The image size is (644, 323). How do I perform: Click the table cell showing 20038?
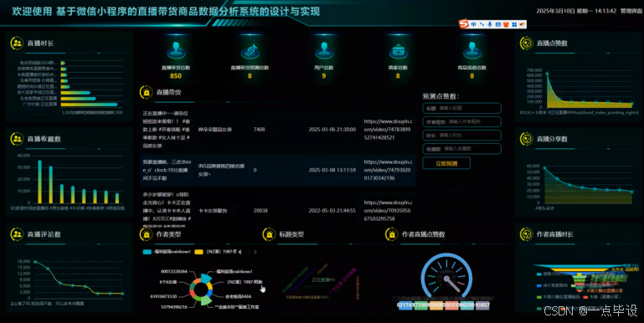[x=260, y=211]
